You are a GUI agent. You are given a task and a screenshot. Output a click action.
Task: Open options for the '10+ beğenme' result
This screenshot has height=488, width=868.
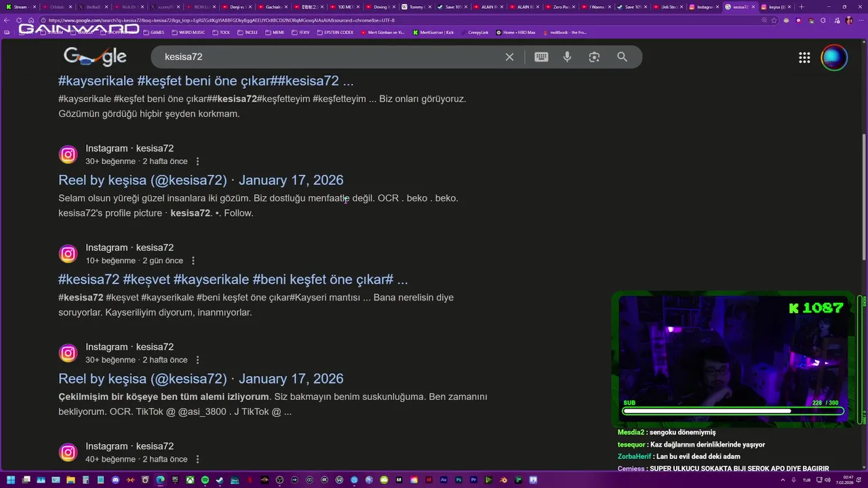point(193,260)
